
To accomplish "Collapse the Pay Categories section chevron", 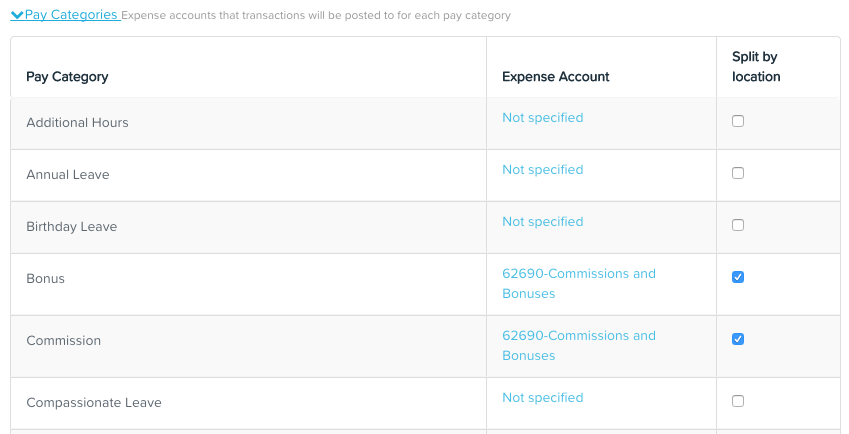I will coord(17,15).
